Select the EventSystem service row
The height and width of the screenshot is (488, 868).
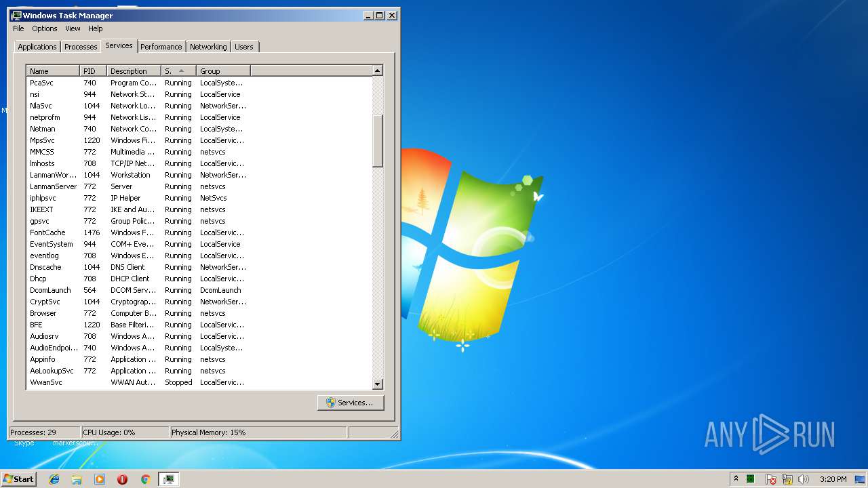tap(199, 244)
